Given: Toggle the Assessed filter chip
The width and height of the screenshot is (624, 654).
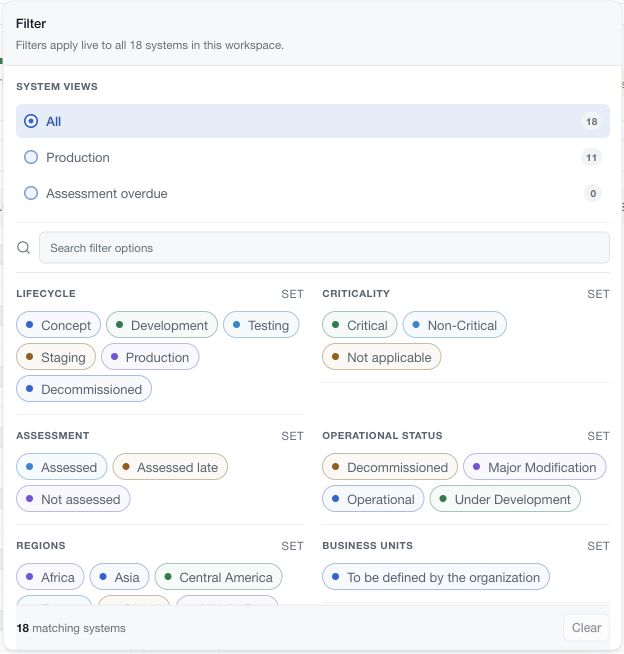Looking at the screenshot, I should coord(62,467).
